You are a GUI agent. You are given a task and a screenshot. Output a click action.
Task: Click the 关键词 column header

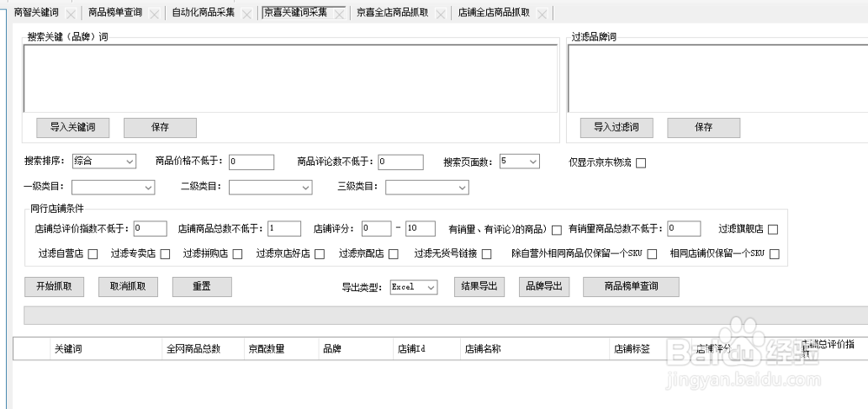pyautogui.click(x=106, y=349)
